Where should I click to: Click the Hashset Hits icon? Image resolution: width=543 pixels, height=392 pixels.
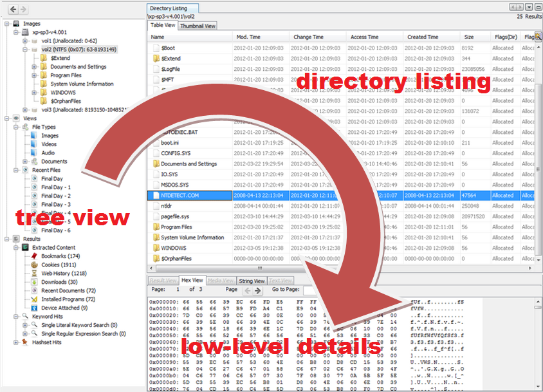click(25, 342)
